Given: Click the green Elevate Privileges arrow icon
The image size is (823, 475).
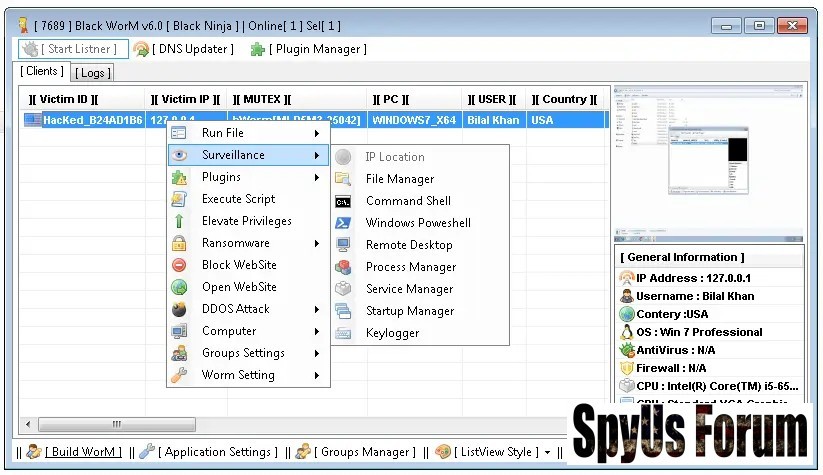Looking at the screenshot, I should (x=179, y=221).
